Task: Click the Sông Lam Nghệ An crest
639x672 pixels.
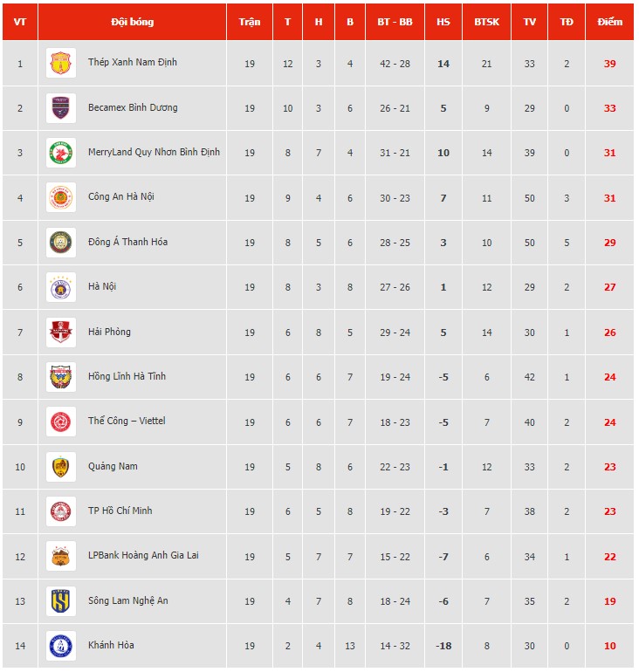Action: (x=61, y=600)
